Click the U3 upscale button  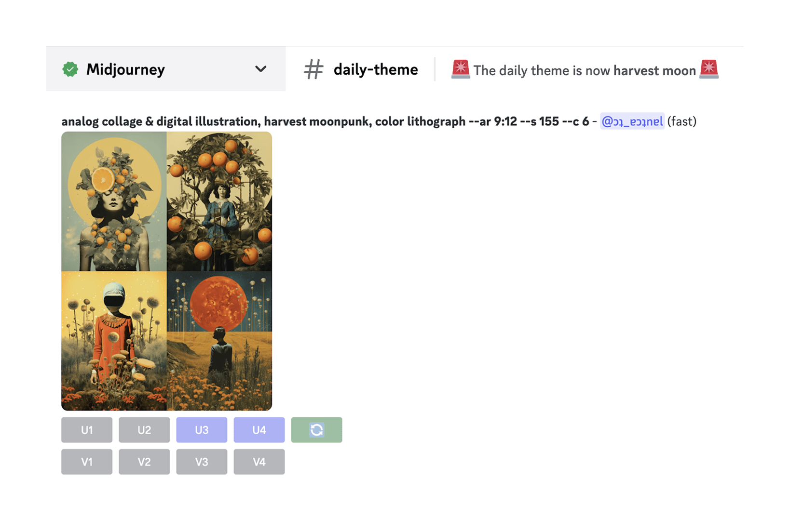202,430
